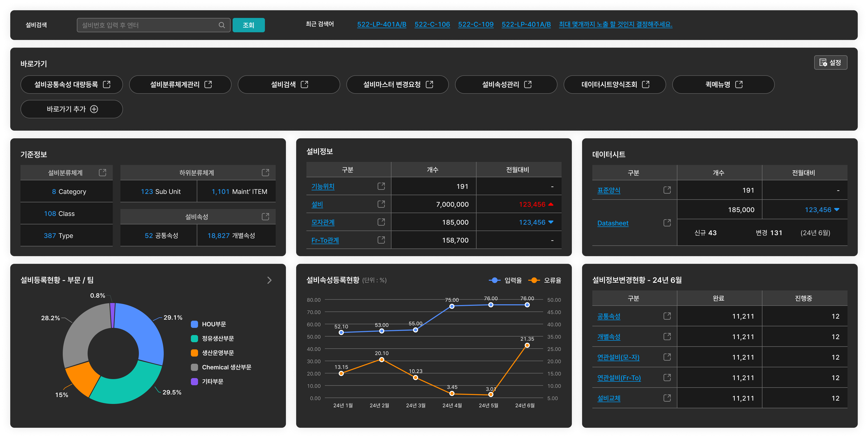Screen dimensions: 868x438
Task: Open the 퀵메뉴명 shortcut
Action: pos(723,84)
